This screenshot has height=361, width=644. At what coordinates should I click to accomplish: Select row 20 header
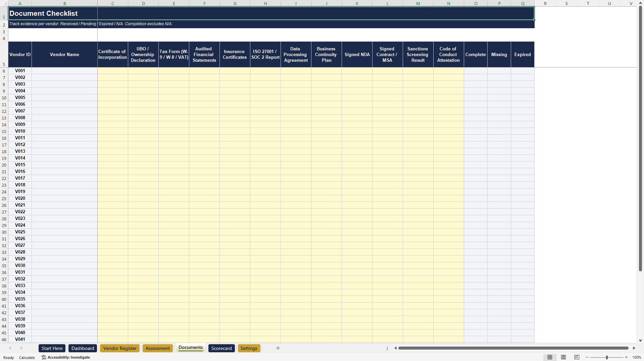point(4,165)
